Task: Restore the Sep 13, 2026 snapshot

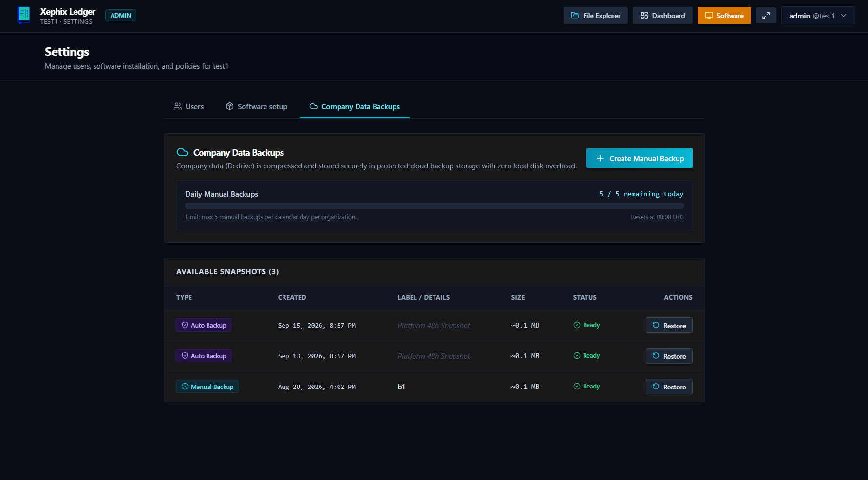Action: point(669,356)
